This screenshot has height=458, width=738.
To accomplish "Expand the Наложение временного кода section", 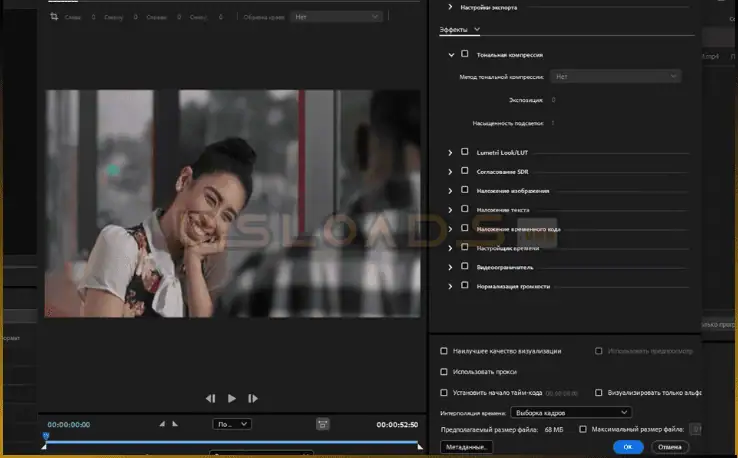I will click(x=450, y=229).
